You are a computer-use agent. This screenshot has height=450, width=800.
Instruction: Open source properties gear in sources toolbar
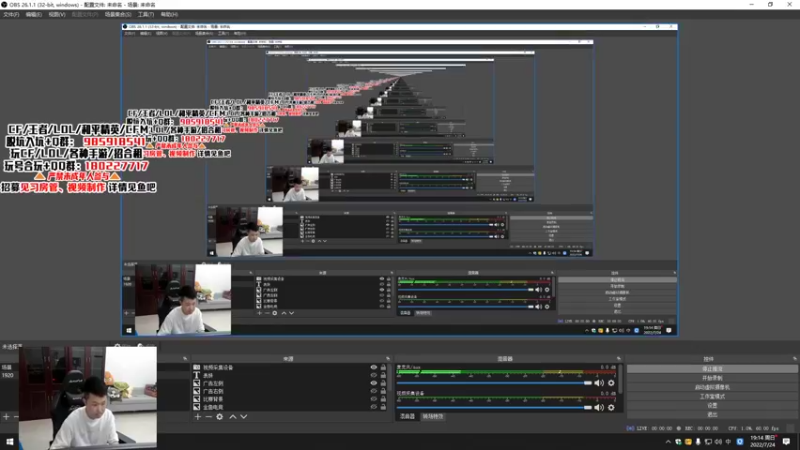(x=219, y=416)
